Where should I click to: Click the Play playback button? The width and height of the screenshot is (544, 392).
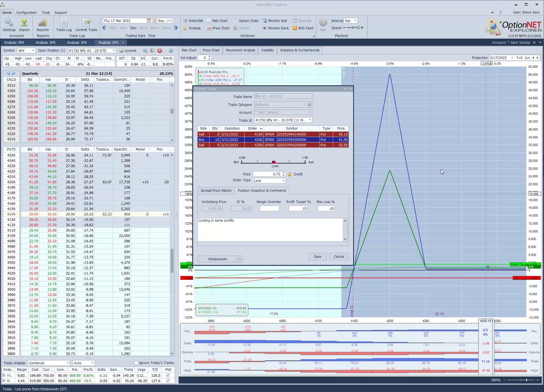[323, 24]
